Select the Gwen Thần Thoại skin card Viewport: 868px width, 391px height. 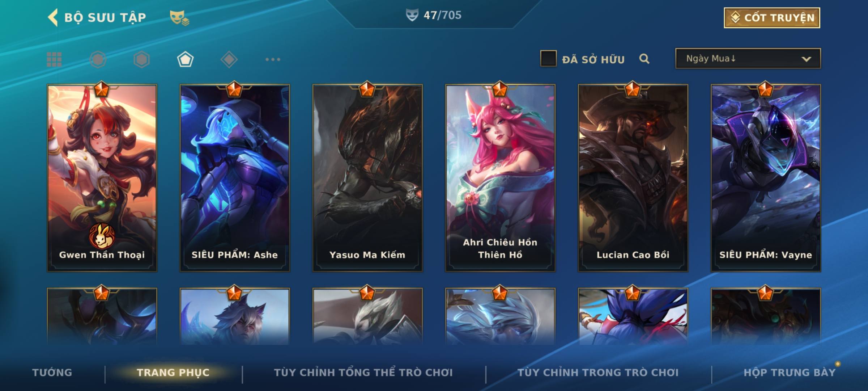click(102, 178)
